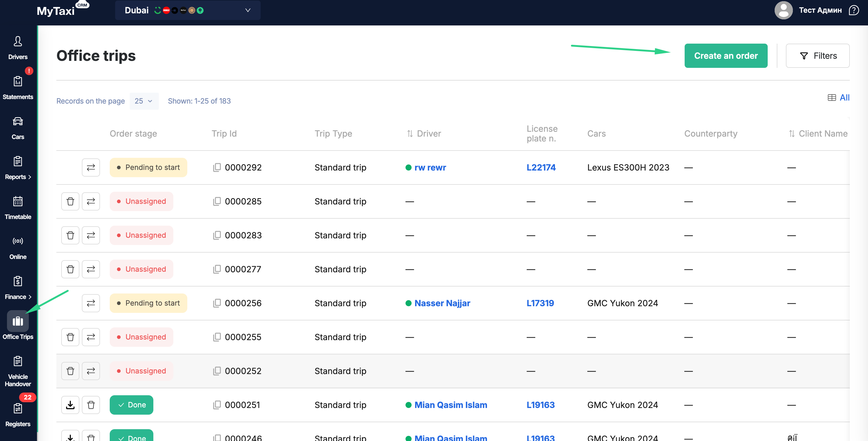Open the Filters panel
The width and height of the screenshot is (868, 441).
click(x=817, y=55)
